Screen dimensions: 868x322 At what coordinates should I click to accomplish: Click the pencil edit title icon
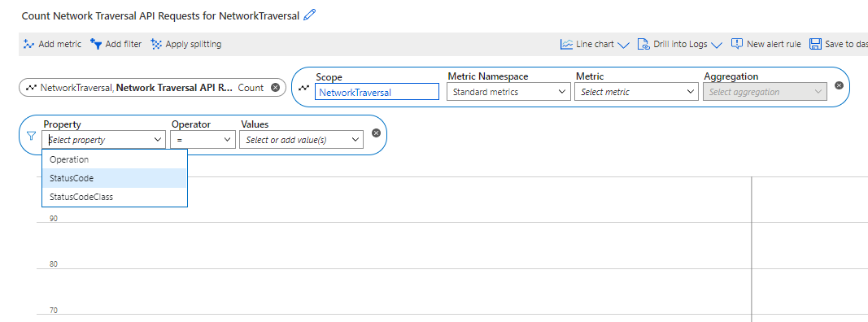(310, 15)
